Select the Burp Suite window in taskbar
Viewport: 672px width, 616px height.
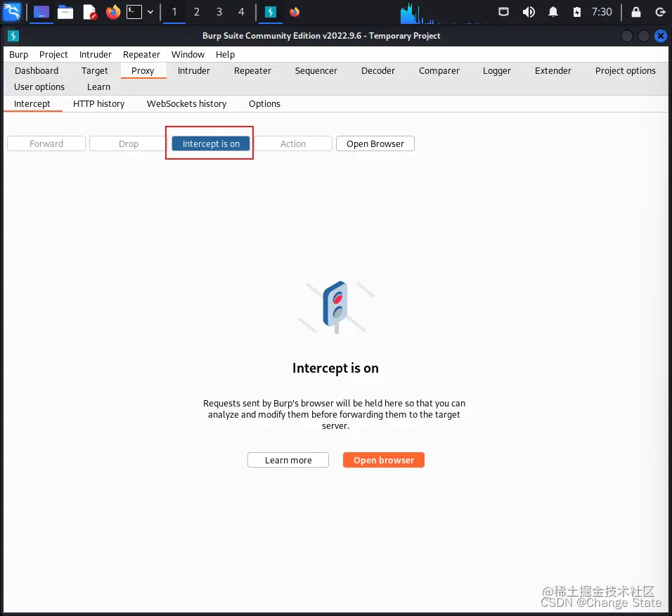coord(271,12)
